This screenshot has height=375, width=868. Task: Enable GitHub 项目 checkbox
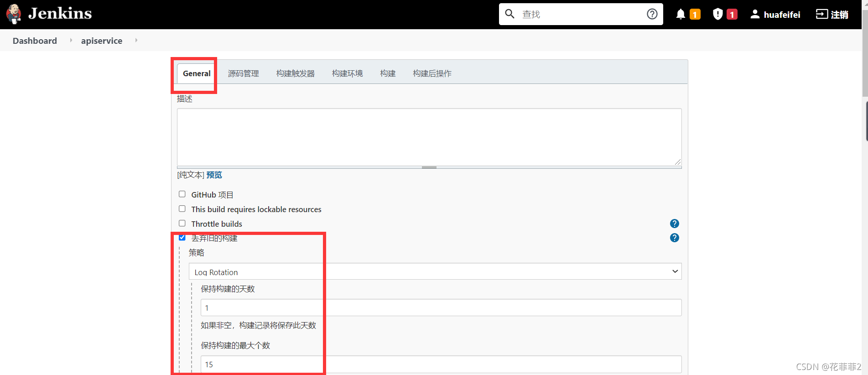(x=182, y=194)
